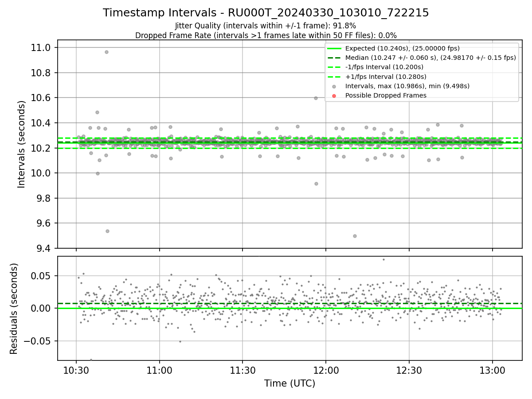
Task: Click the 11:30 time tick label
Action: pos(243,371)
